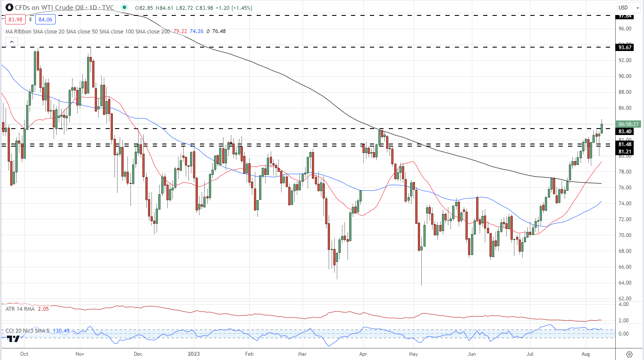Click the 70.00 price scale label
This screenshot has height=360, width=644.
(x=625, y=235)
